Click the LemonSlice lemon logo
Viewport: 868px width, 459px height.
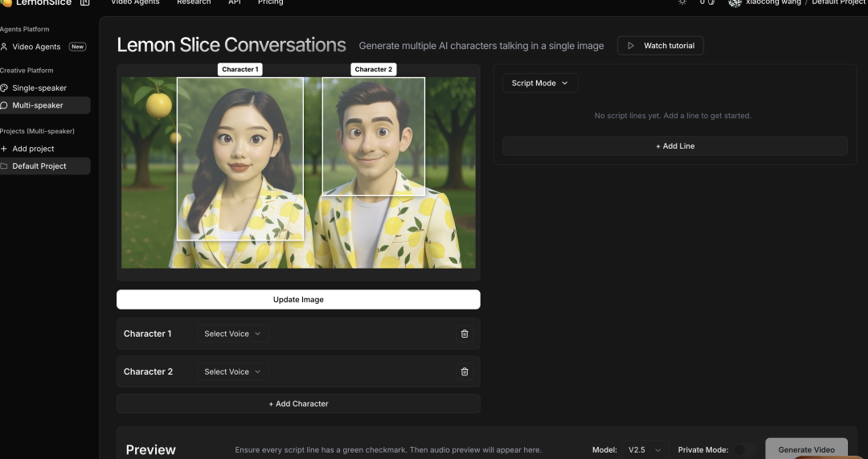(x=6, y=2)
